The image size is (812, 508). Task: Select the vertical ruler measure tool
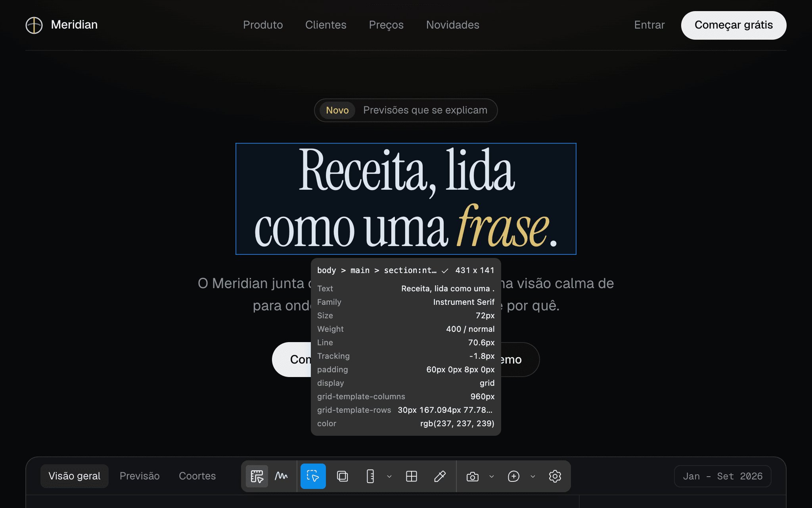(x=370, y=476)
